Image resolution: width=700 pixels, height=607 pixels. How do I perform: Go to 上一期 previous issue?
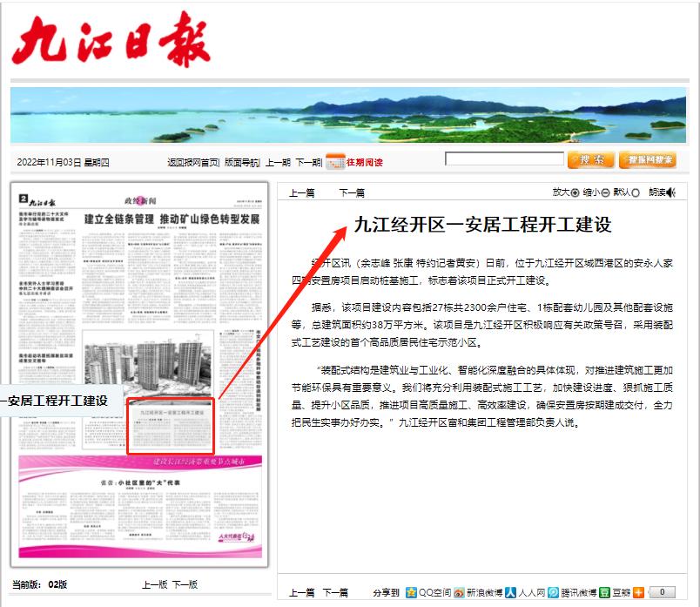[278, 162]
